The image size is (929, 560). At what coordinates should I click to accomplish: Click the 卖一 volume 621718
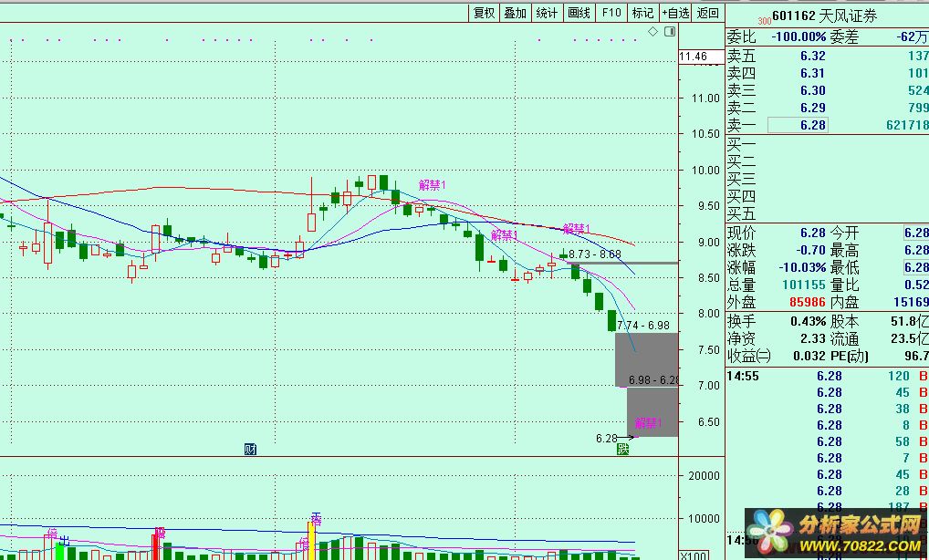coord(907,125)
